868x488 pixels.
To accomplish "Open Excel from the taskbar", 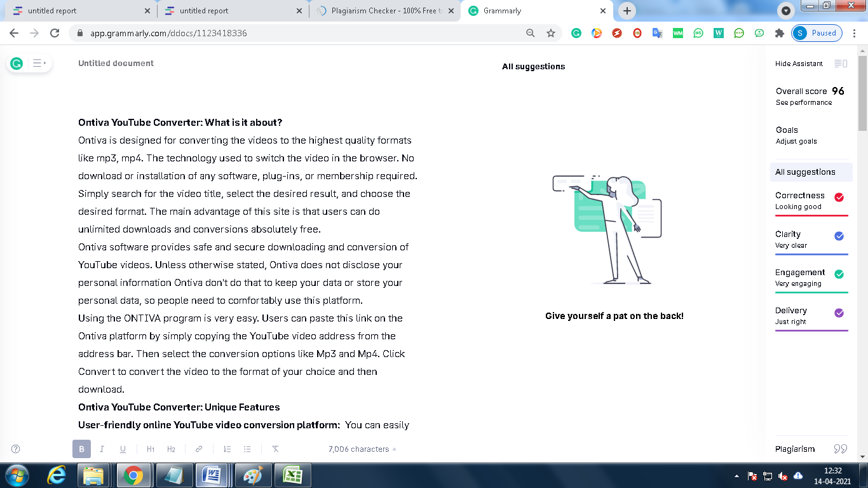I will coord(292,475).
